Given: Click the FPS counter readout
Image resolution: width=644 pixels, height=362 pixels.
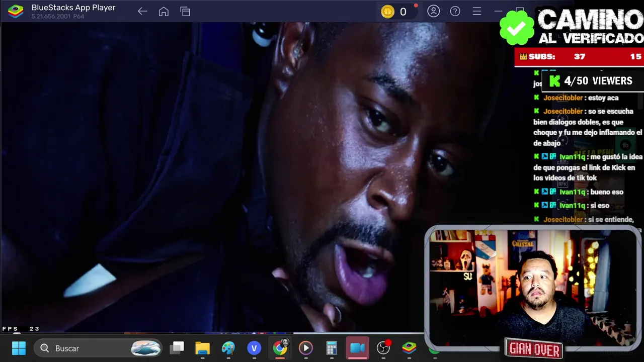Looking at the screenshot, I should pyautogui.click(x=21, y=329).
